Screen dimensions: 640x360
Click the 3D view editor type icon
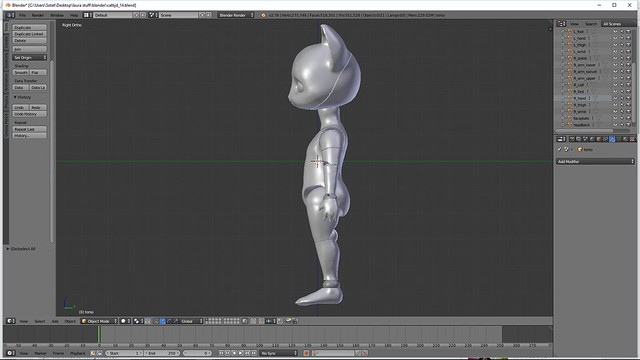pos(11,321)
